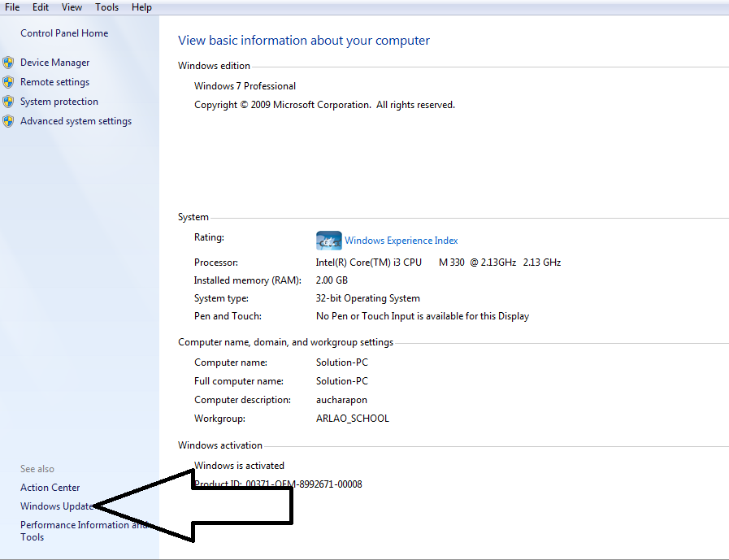Screen dimensions: 729x560
Task: Click the 'System type:' label
Action: point(221,298)
